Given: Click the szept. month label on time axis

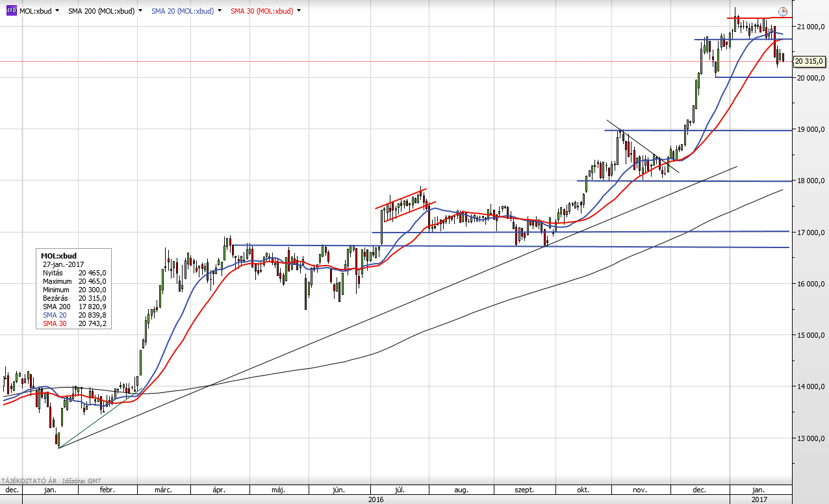Looking at the screenshot, I should point(524,490).
